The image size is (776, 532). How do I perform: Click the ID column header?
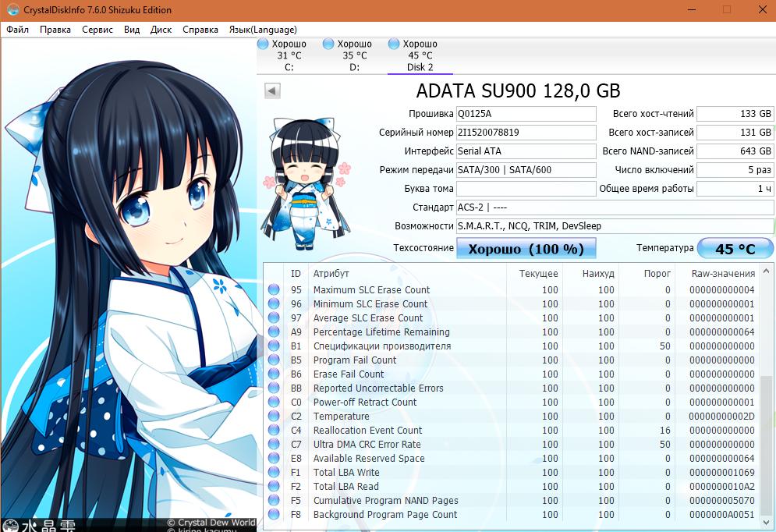(x=296, y=274)
